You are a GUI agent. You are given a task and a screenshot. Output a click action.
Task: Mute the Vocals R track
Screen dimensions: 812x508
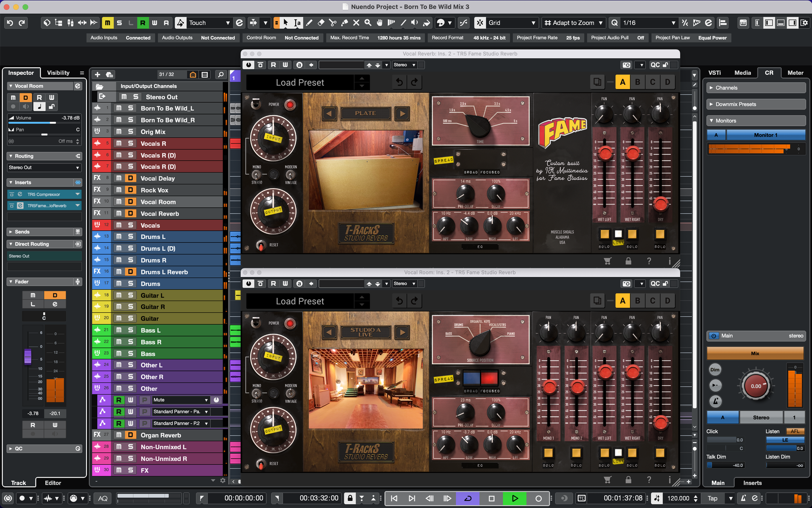(x=119, y=143)
